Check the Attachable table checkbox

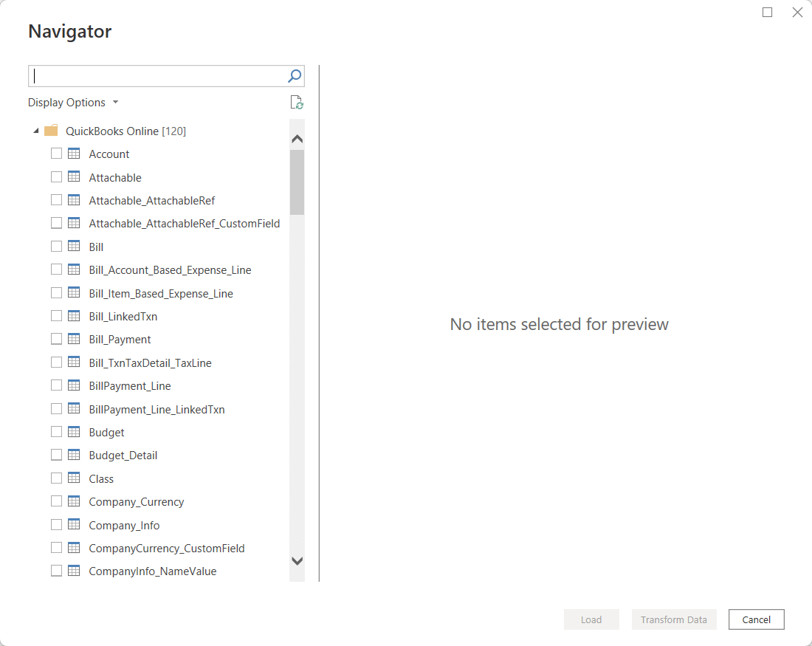click(56, 177)
